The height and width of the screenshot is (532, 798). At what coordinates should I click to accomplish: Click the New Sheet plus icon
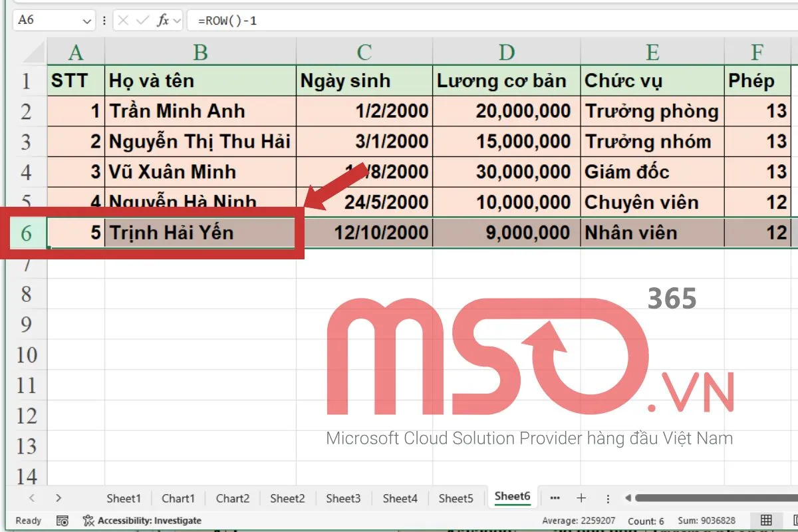582,497
